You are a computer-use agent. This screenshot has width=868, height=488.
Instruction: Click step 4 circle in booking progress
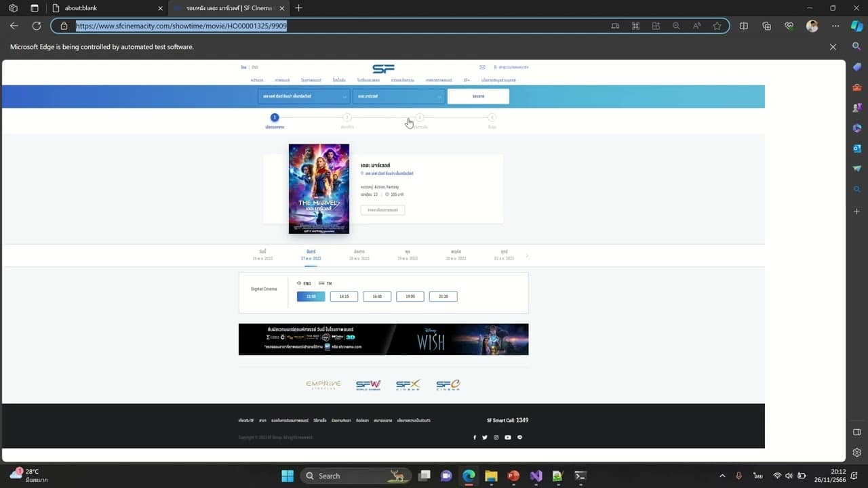(492, 117)
